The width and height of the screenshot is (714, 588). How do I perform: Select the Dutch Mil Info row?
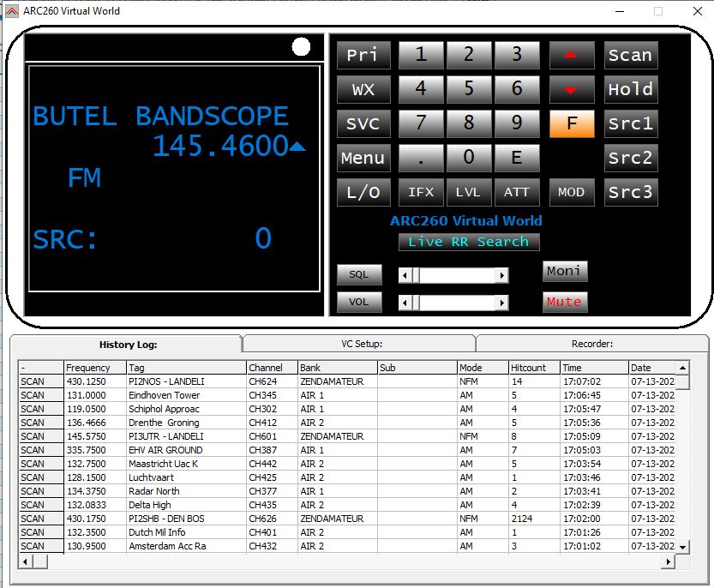[x=347, y=532]
